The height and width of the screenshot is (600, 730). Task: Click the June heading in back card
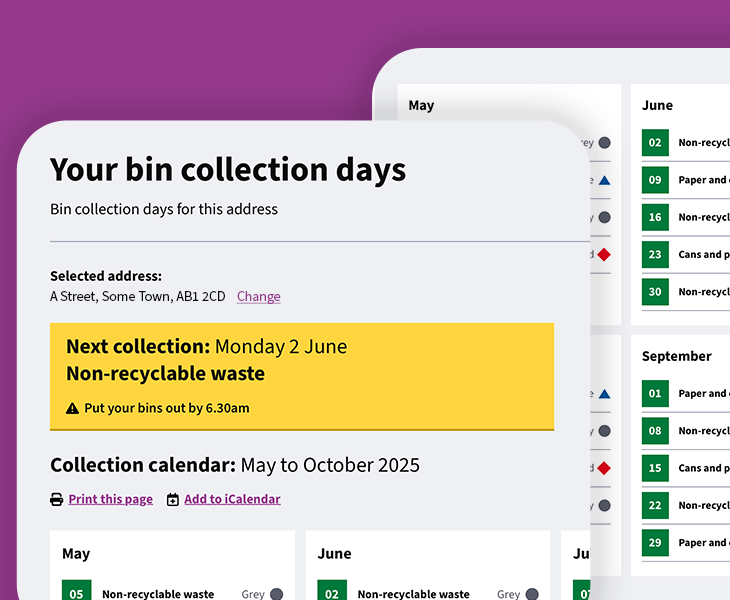pos(657,105)
